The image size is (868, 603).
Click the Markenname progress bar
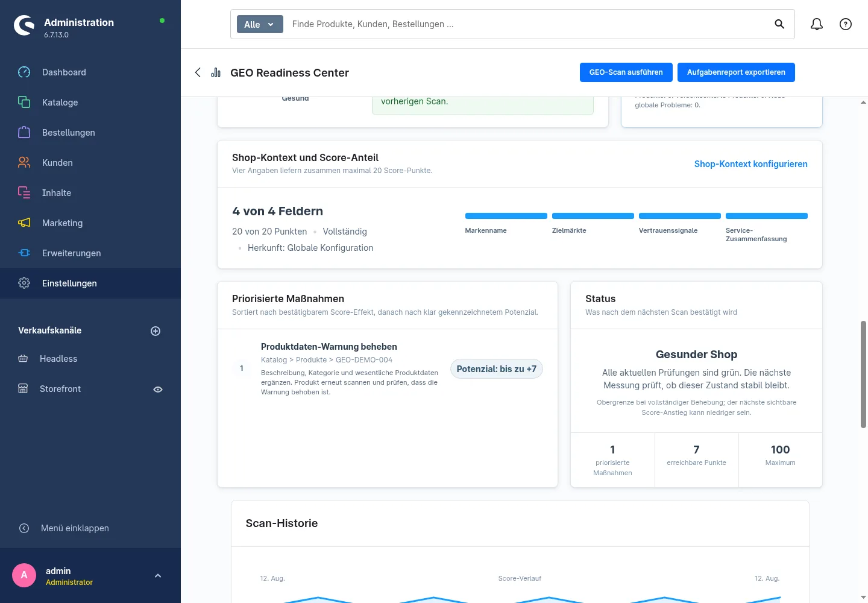(506, 216)
